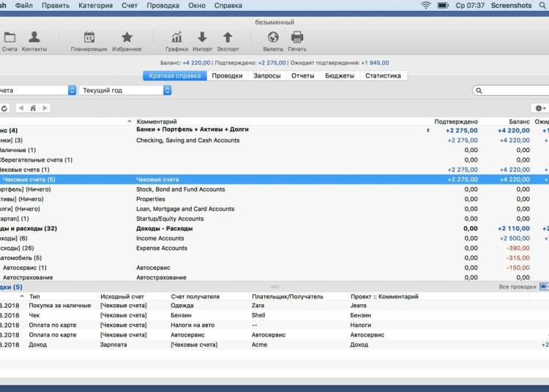Switch to the Проводки tab
This screenshot has width=549, height=392.
tap(228, 76)
